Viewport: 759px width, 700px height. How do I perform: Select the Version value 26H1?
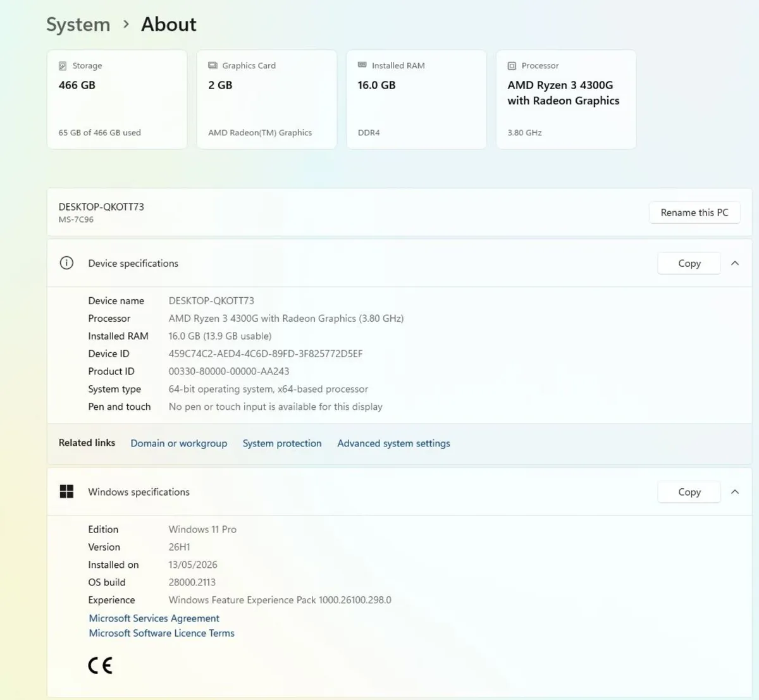[x=179, y=547]
